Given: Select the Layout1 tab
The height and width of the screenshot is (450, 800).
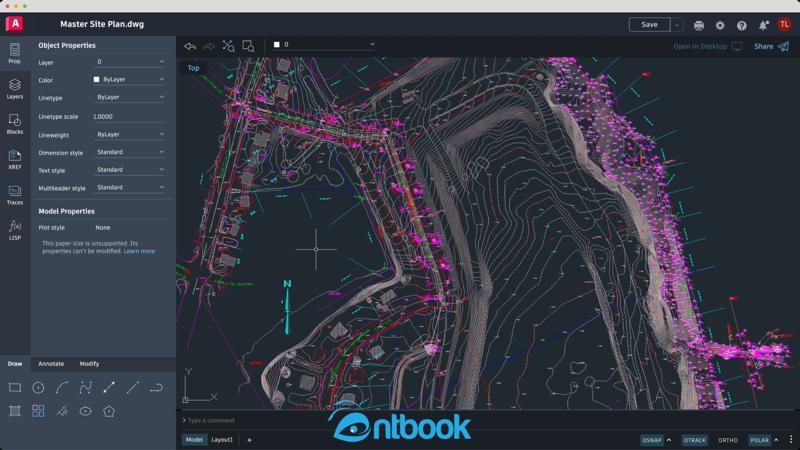Looking at the screenshot, I should 222,440.
